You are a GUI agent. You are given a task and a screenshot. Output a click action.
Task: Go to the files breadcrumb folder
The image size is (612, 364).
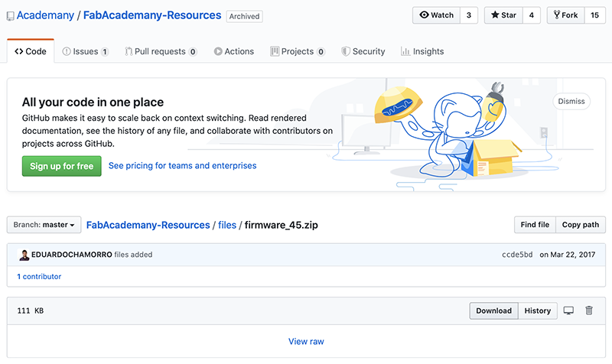227,225
